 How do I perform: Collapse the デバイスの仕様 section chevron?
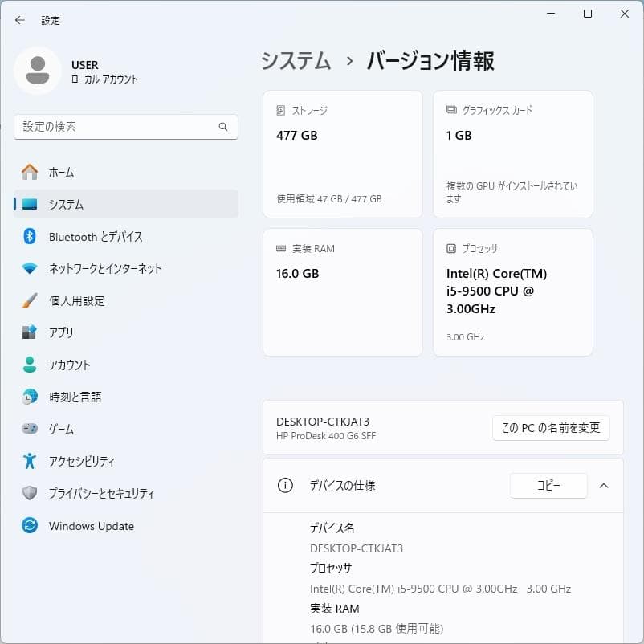605,486
